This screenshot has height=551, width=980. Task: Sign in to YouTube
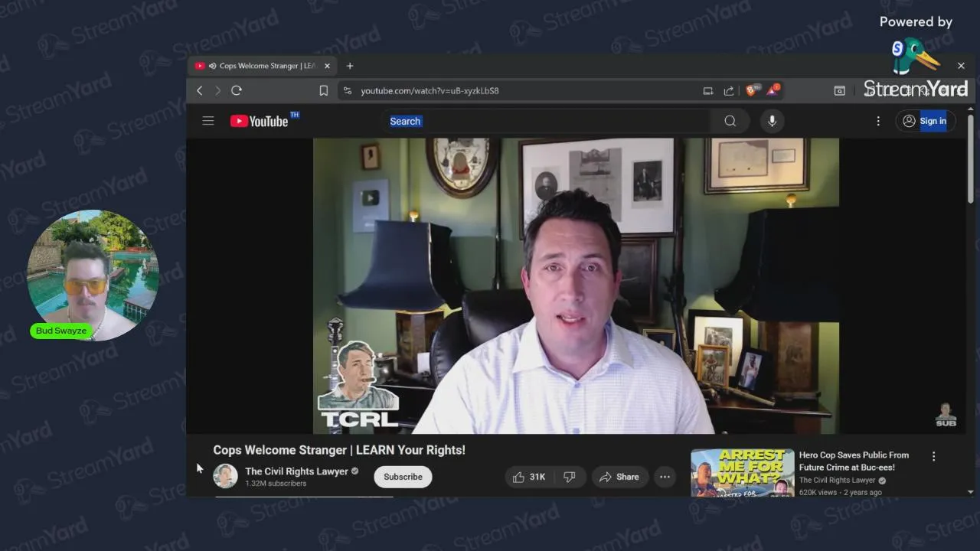pyautogui.click(x=925, y=121)
